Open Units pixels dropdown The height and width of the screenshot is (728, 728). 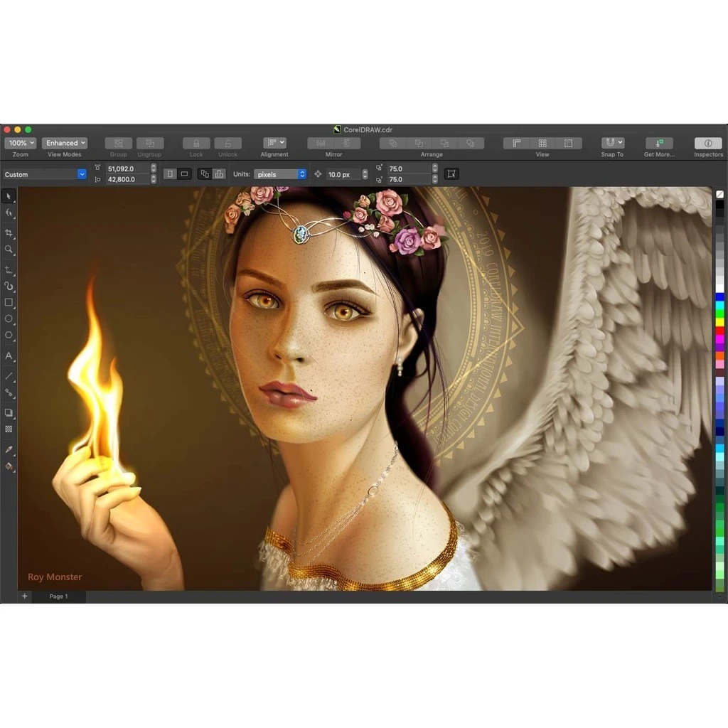click(x=280, y=174)
